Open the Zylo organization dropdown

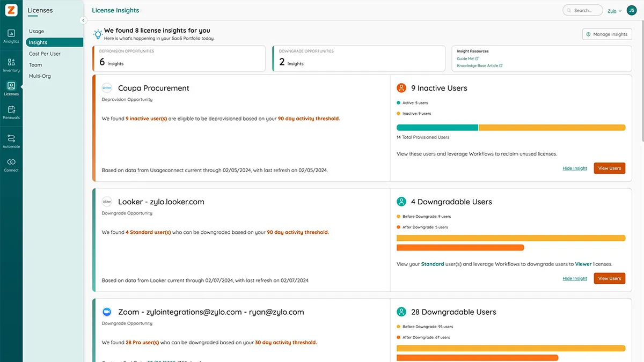pos(614,11)
